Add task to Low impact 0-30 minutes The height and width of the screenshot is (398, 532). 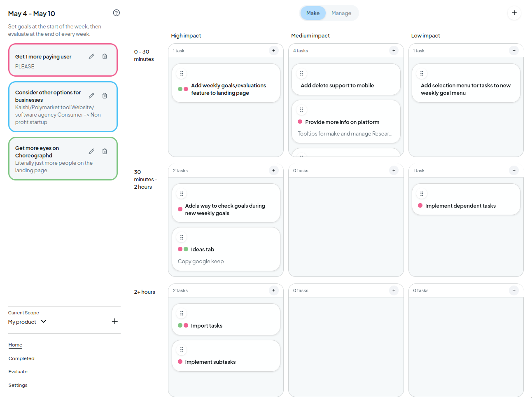(514, 50)
